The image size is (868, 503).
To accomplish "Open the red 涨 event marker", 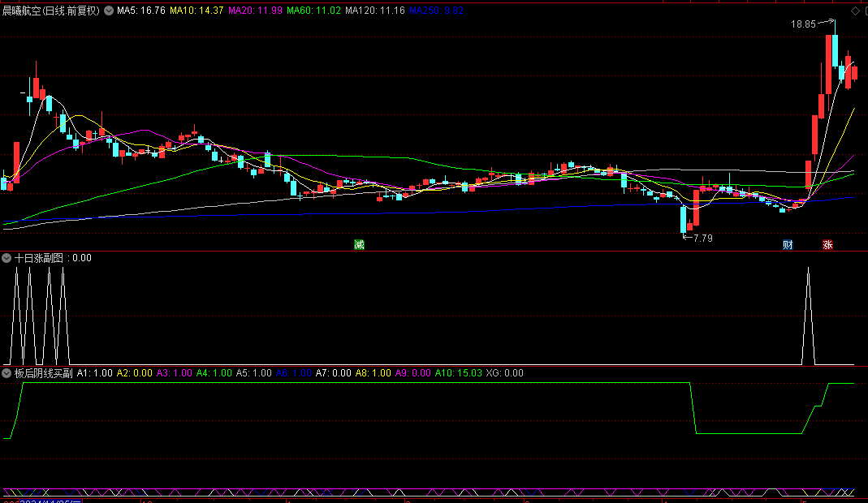I will tap(827, 244).
